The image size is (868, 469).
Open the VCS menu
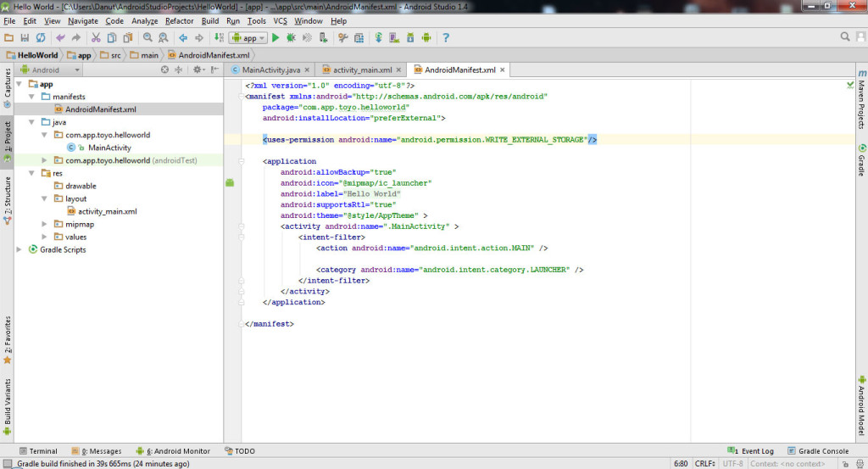pyautogui.click(x=280, y=21)
